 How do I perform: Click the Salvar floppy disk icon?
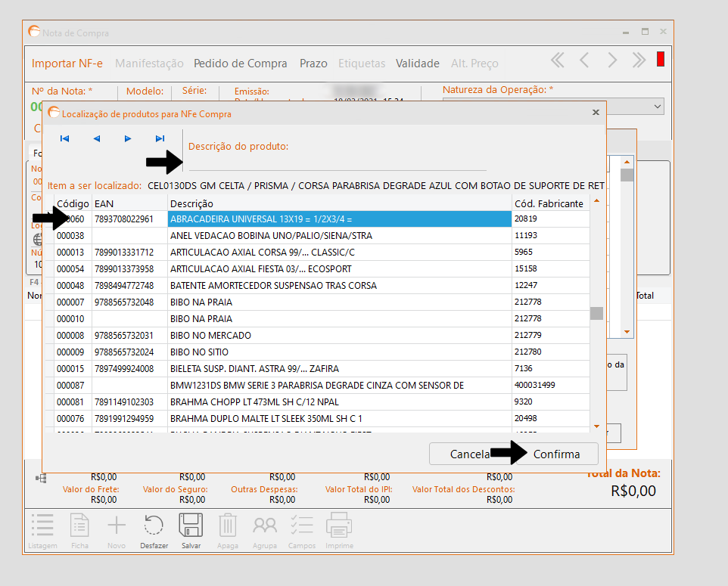(191, 526)
